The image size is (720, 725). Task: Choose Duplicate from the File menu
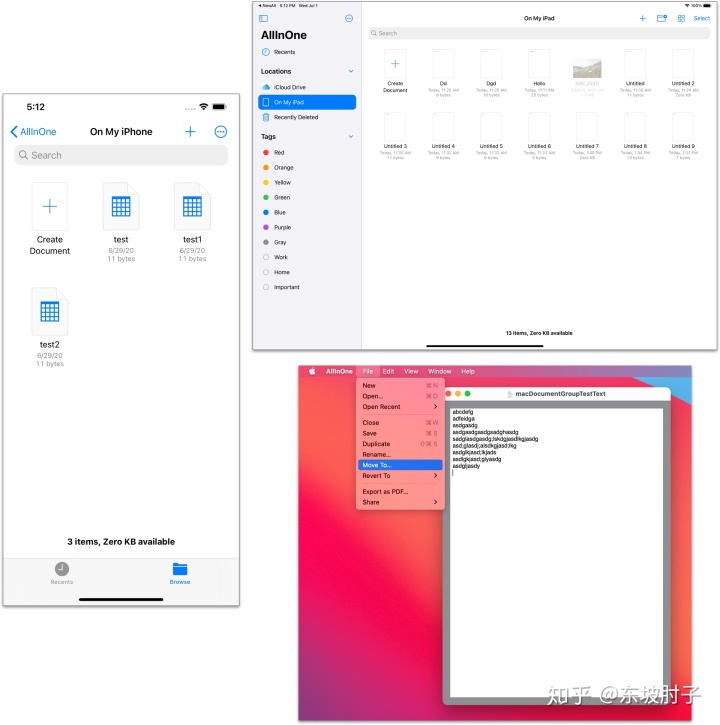pyautogui.click(x=400, y=444)
